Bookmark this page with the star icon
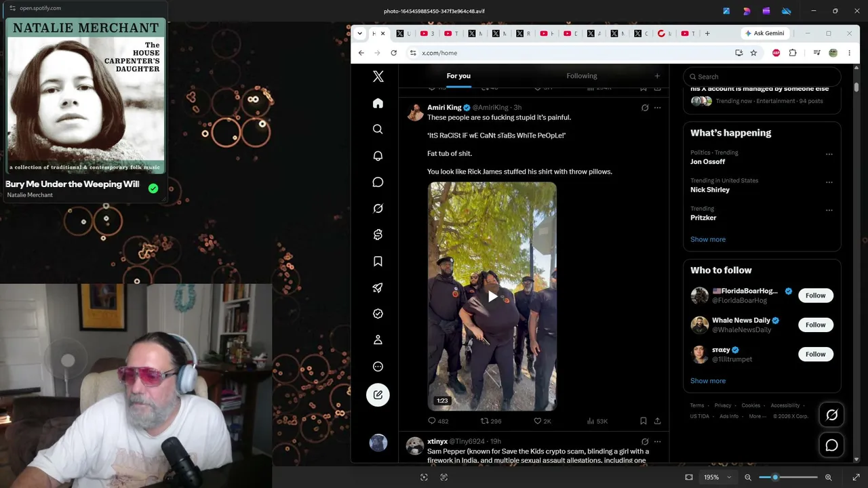This screenshot has width=868, height=488. pyautogui.click(x=753, y=53)
